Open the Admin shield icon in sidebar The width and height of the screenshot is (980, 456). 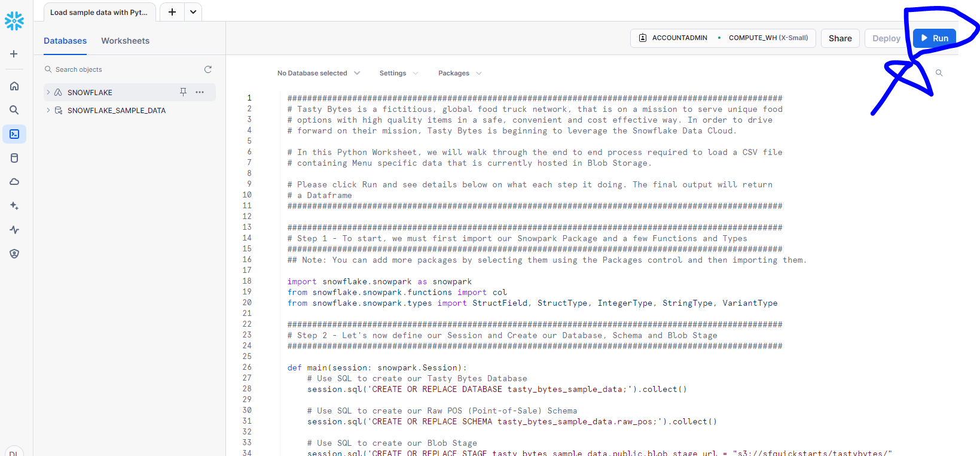pos(14,254)
